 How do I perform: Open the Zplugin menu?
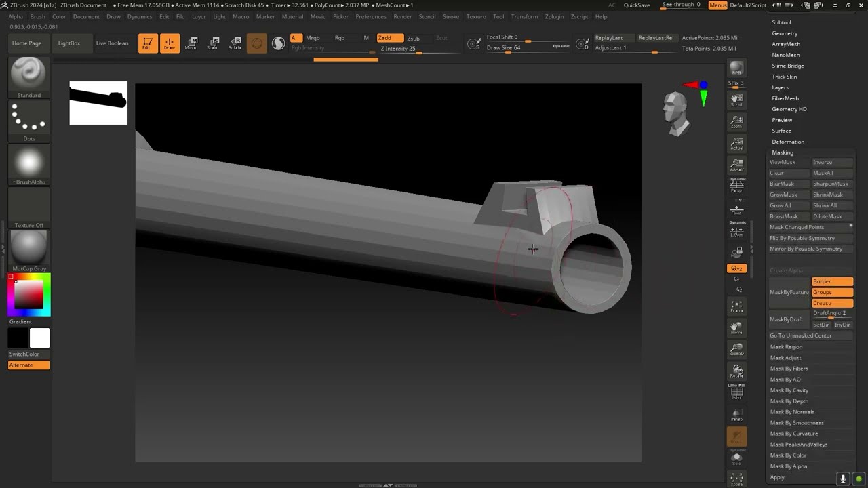(554, 16)
